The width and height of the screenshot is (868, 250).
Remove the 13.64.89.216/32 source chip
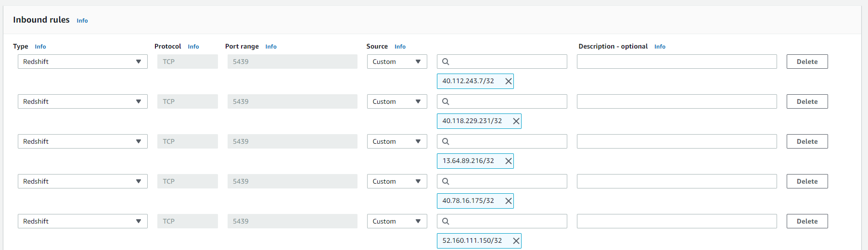tap(508, 161)
